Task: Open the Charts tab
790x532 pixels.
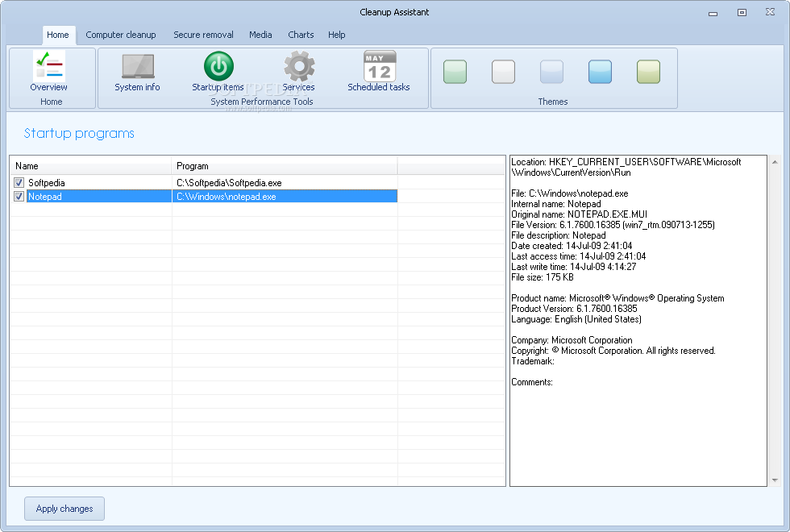Action: (x=301, y=35)
